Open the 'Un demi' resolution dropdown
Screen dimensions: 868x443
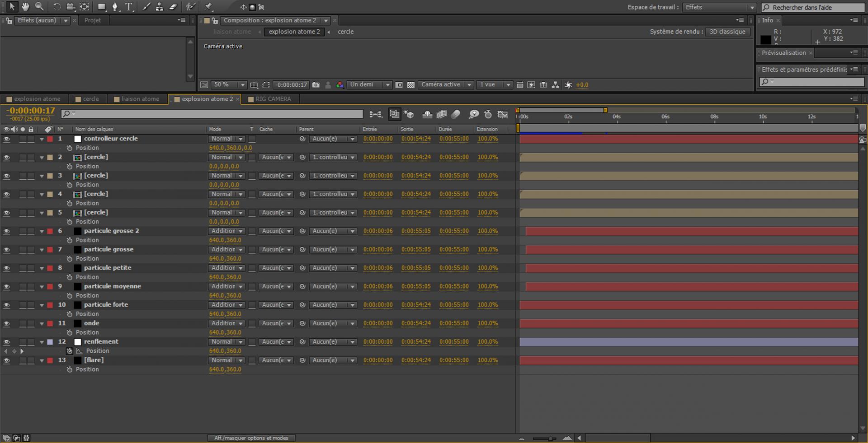369,85
